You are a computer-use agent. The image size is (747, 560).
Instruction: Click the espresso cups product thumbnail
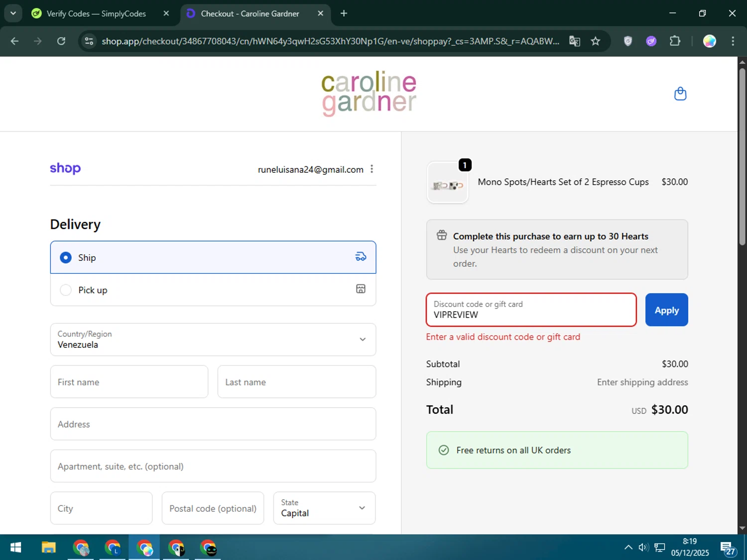coord(448,182)
